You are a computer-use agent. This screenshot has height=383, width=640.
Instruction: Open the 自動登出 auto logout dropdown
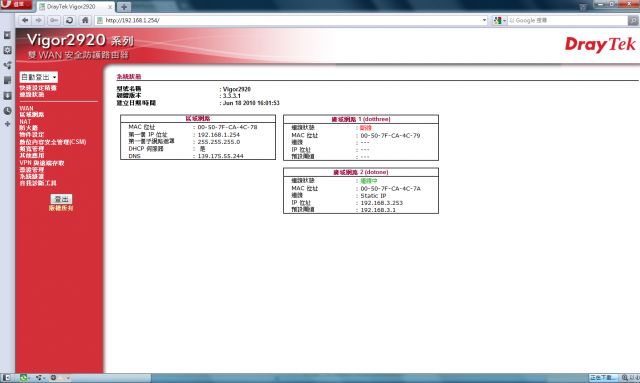pyautogui.click(x=39, y=77)
